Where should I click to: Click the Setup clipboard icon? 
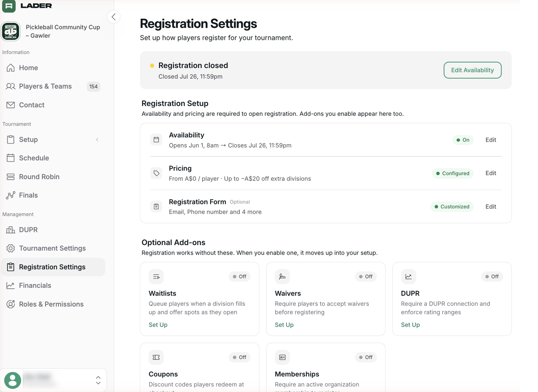[x=11, y=140]
